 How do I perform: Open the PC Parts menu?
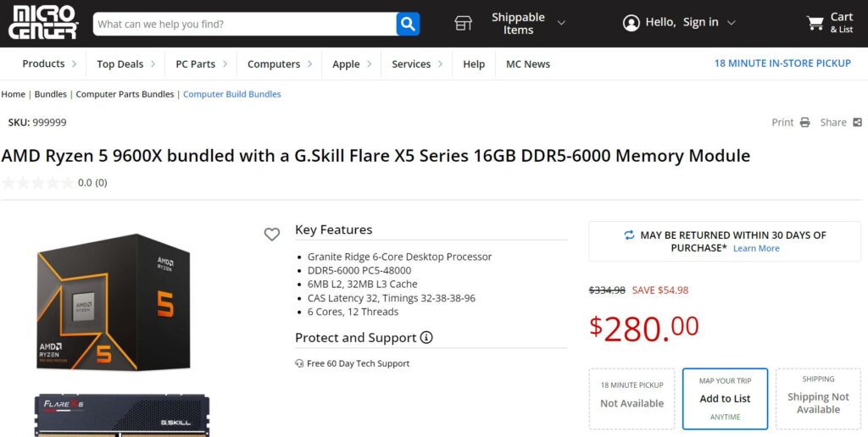point(202,64)
